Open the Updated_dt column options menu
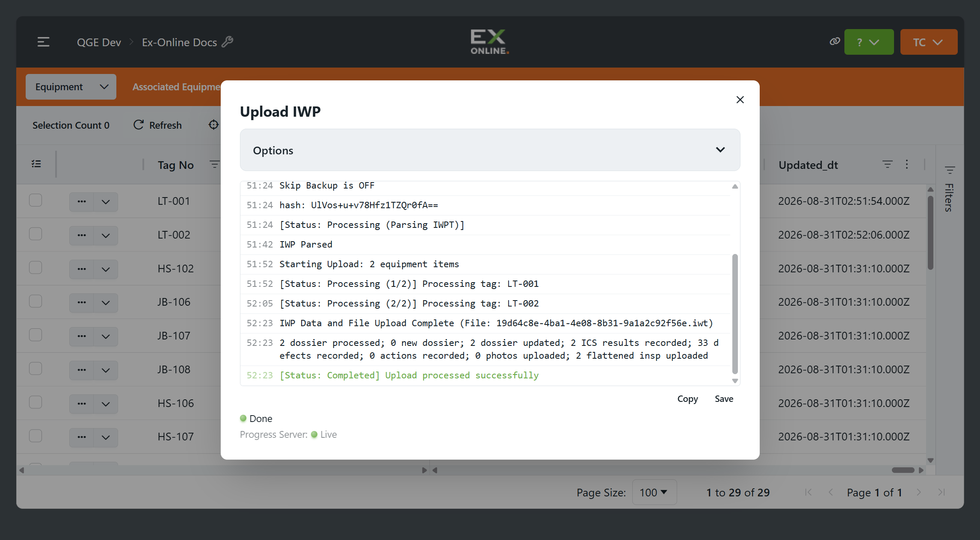The width and height of the screenshot is (980, 540). tap(906, 164)
